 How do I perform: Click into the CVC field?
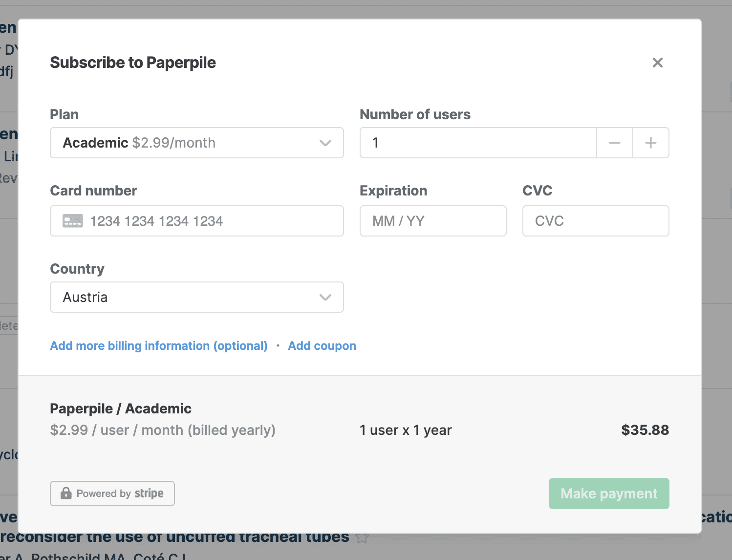[595, 221]
